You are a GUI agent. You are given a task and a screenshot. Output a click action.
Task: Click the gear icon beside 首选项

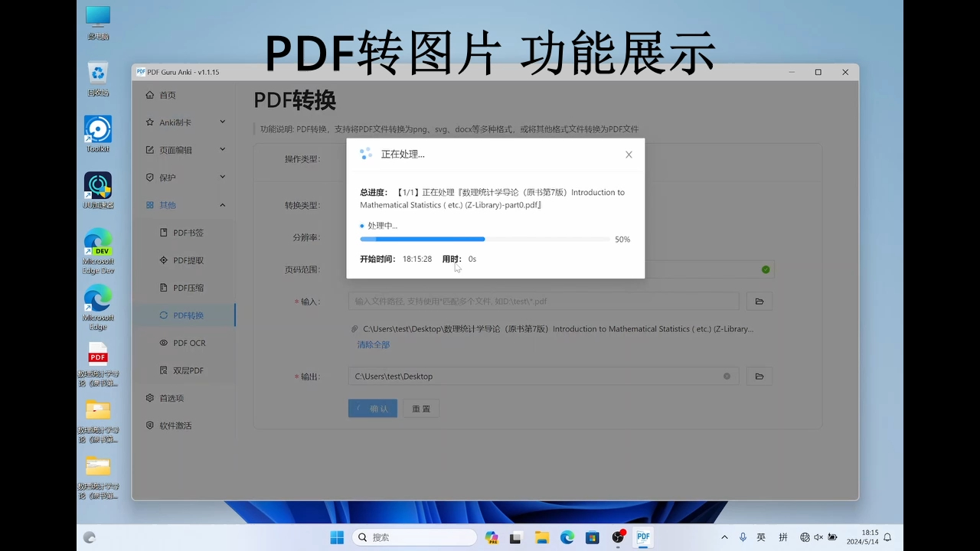pos(150,398)
